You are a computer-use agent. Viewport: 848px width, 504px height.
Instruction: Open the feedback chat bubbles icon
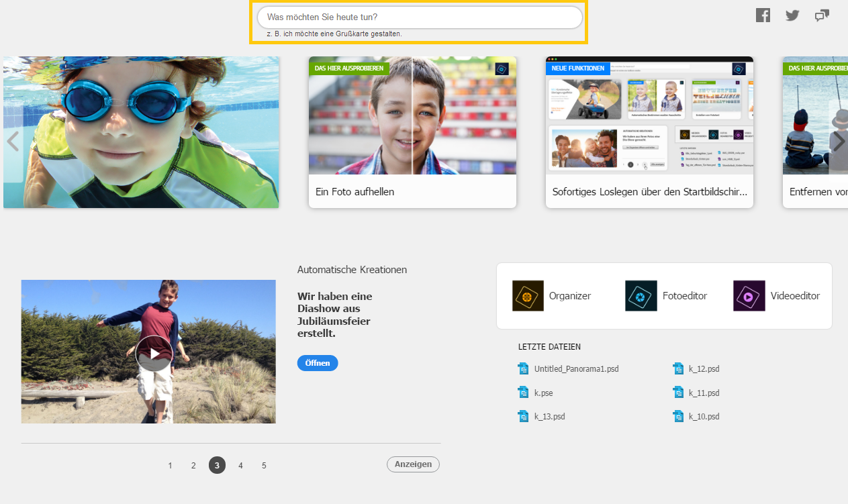coord(822,15)
